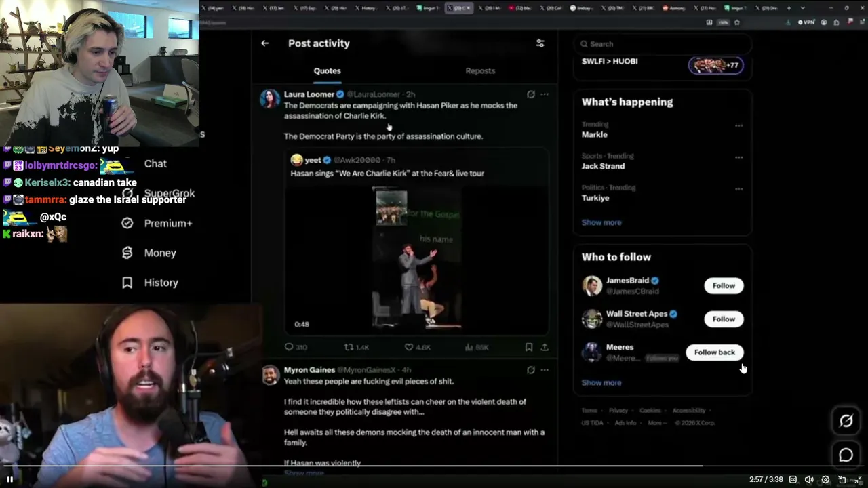Switch to the Quotes tab

click(327, 70)
